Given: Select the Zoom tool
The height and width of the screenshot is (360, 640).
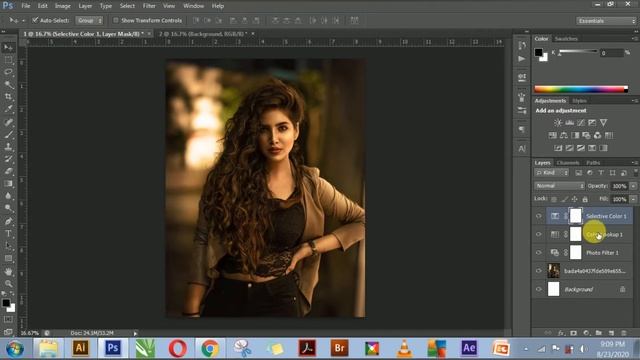Looking at the screenshot, I should point(8,284).
